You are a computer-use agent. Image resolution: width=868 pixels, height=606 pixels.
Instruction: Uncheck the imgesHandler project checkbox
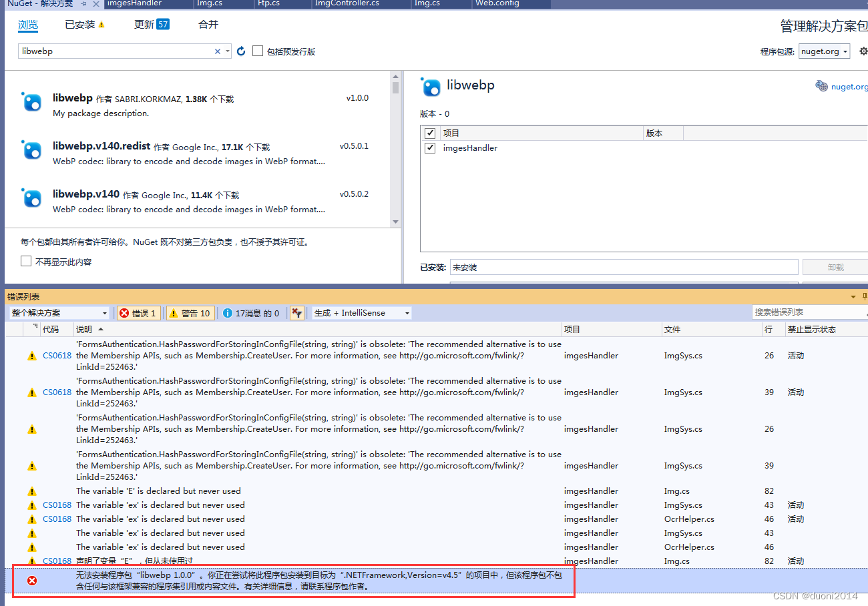[430, 148]
